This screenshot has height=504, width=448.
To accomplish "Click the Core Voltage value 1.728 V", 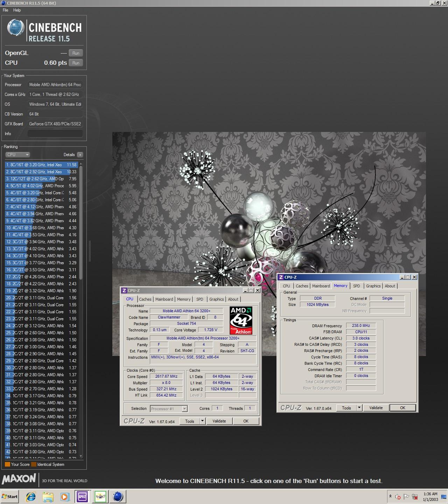I will click(210, 330).
